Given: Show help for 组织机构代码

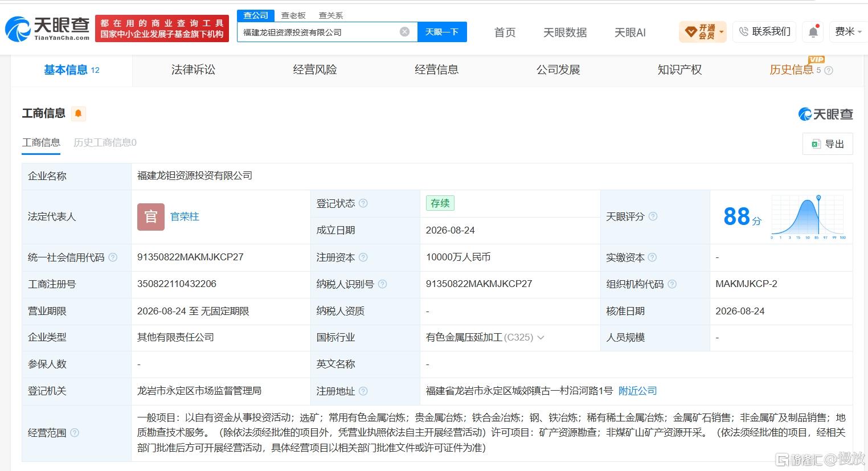Looking at the screenshot, I should [x=672, y=284].
